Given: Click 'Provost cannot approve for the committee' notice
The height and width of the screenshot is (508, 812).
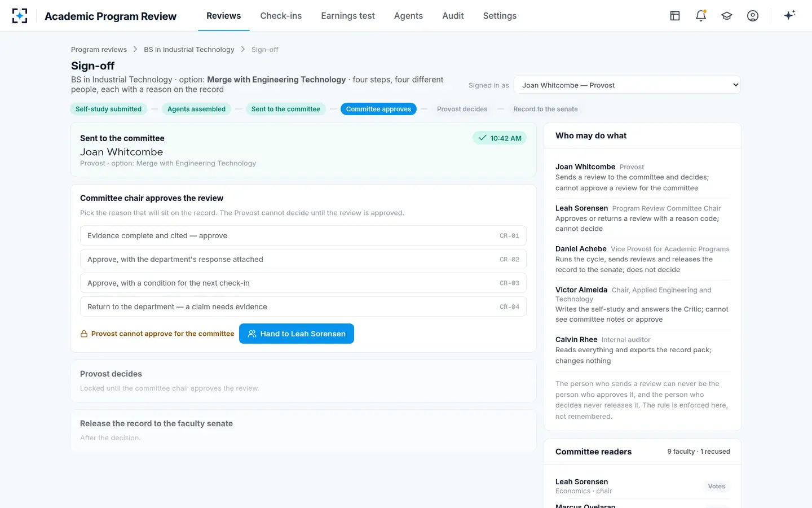Looking at the screenshot, I should (157, 334).
